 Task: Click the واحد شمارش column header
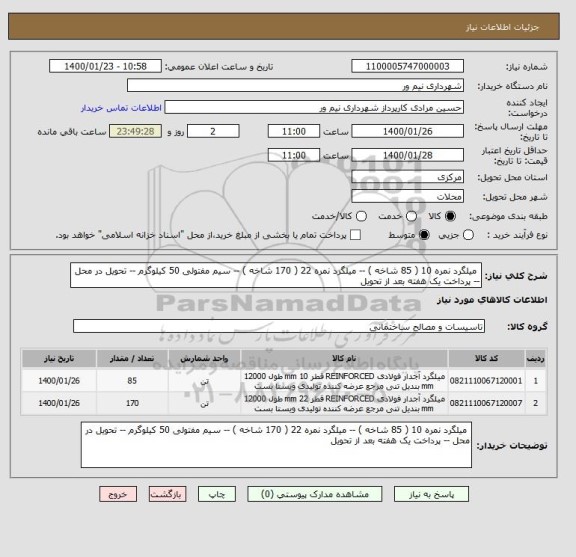click(x=204, y=359)
